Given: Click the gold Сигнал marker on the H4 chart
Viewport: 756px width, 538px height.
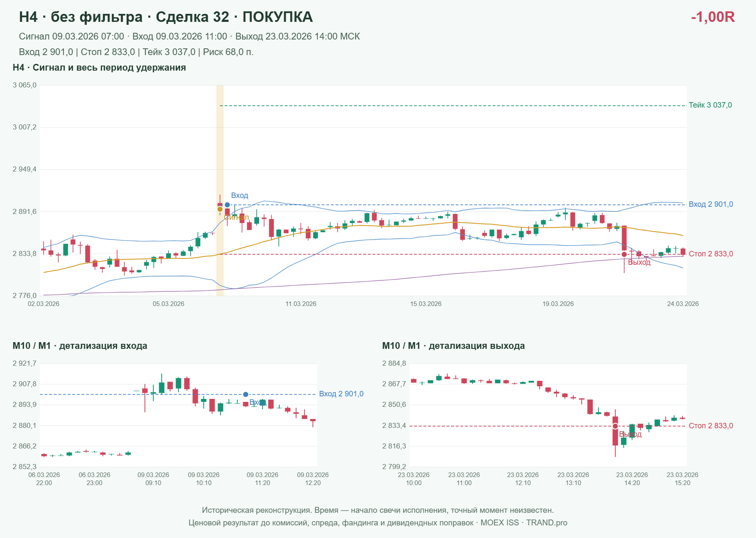Looking at the screenshot, I should 220,209.
